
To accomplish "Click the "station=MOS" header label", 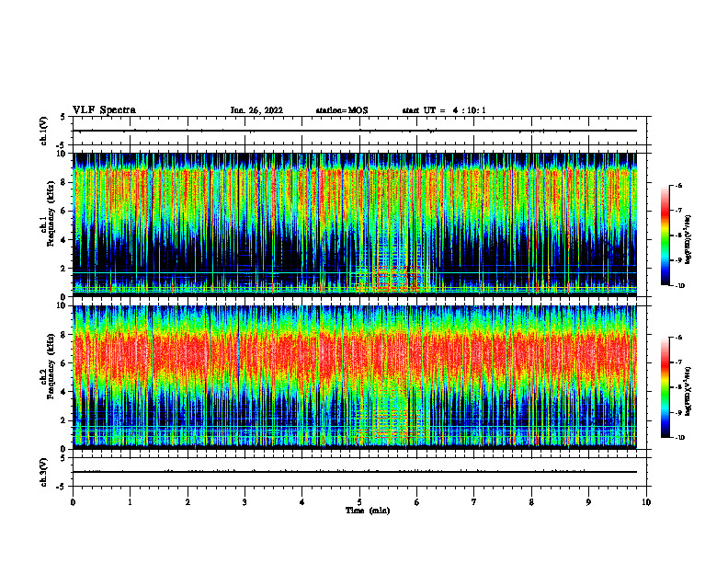I will (342, 110).
